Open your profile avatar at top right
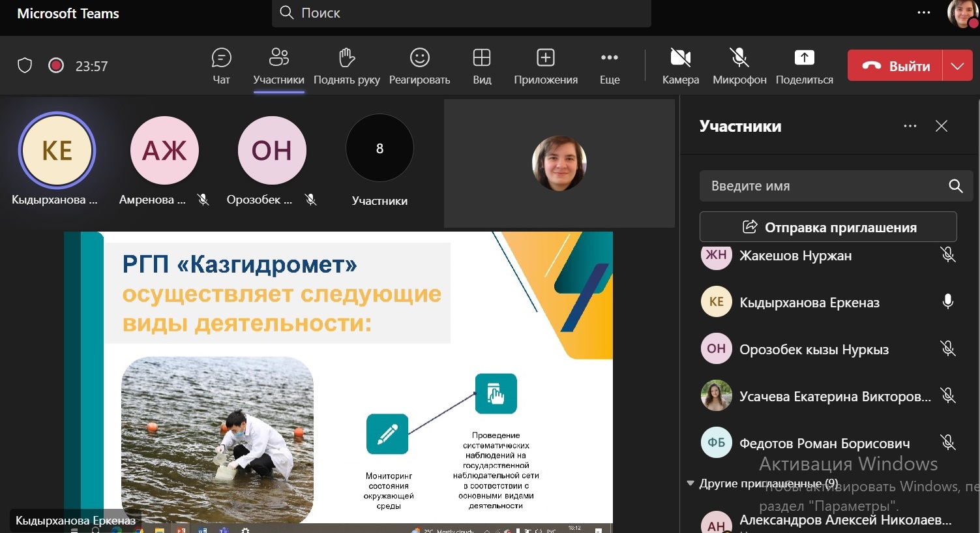980x533 pixels. 962,14
